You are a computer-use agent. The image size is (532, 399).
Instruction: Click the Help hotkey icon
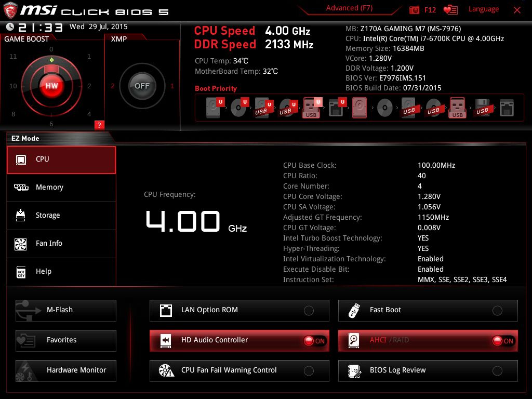(x=21, y=272)
